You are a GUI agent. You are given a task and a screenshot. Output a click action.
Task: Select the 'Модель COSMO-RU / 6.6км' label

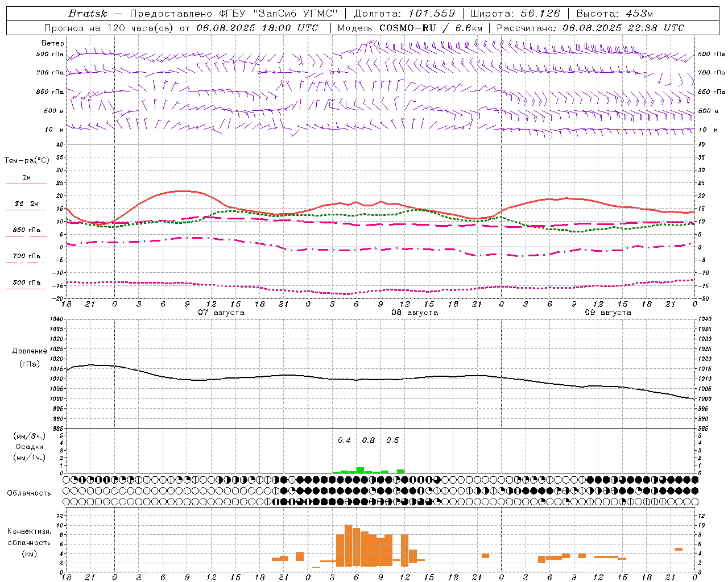point(409,28)
